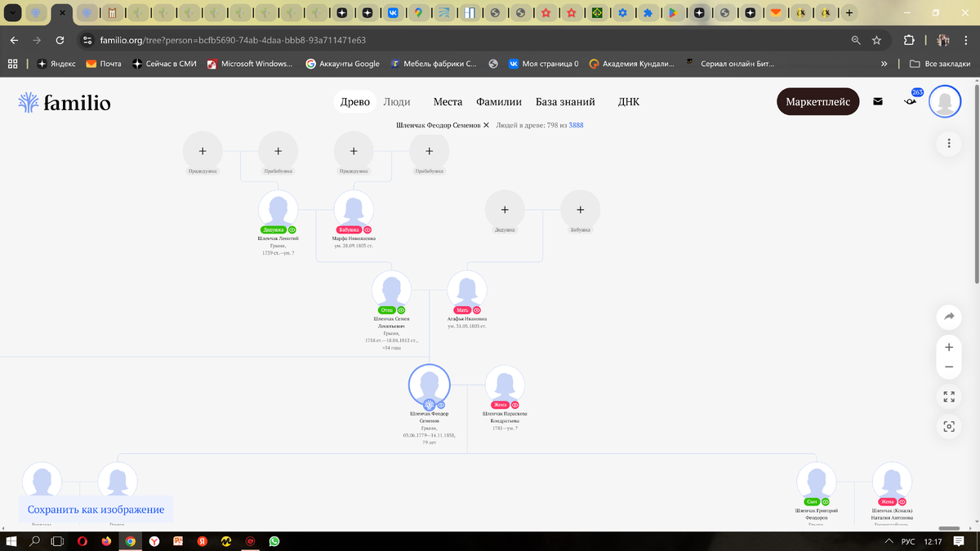The height and width of the screenshot is (551, 980).
Task: Switch to the Люди tab
Action: [x=397, y=102]
